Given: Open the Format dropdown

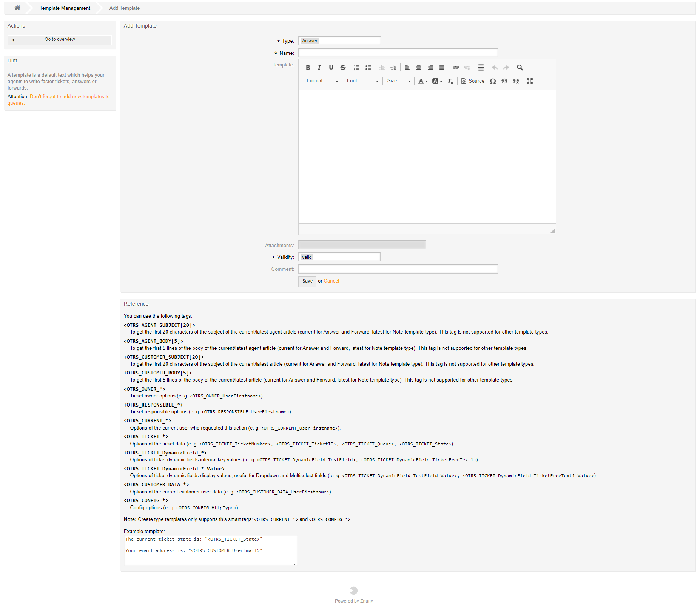Looking at the screenshot, I should tap(322, 81).
